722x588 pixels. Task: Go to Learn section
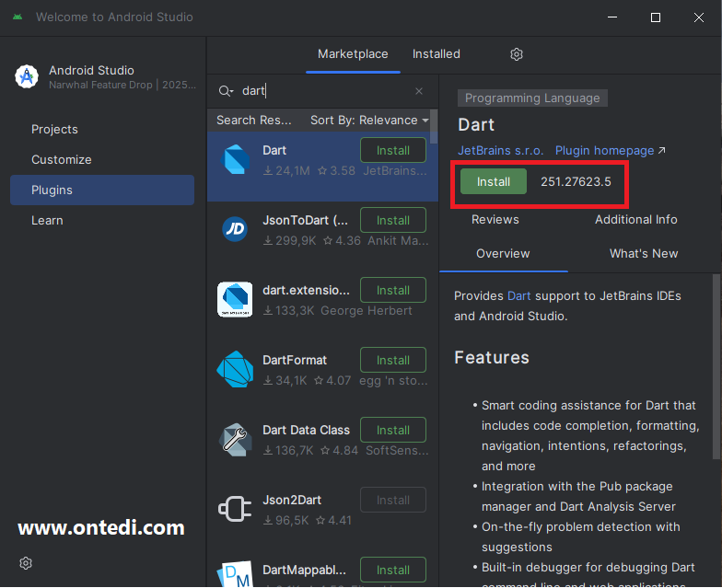coord(47,221)
